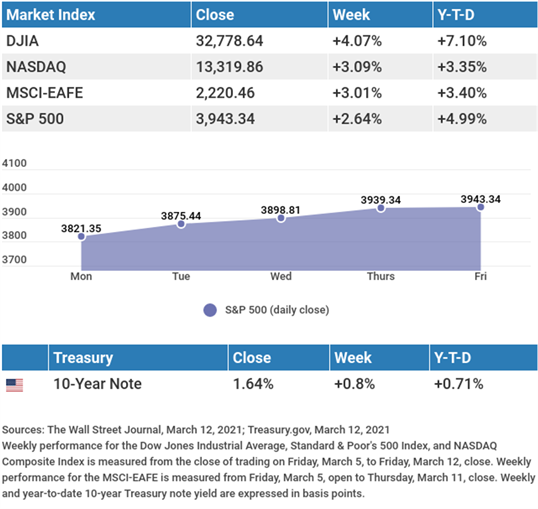
Task: Select the Wednesday data point 3898.81
Action: (281, 218)
